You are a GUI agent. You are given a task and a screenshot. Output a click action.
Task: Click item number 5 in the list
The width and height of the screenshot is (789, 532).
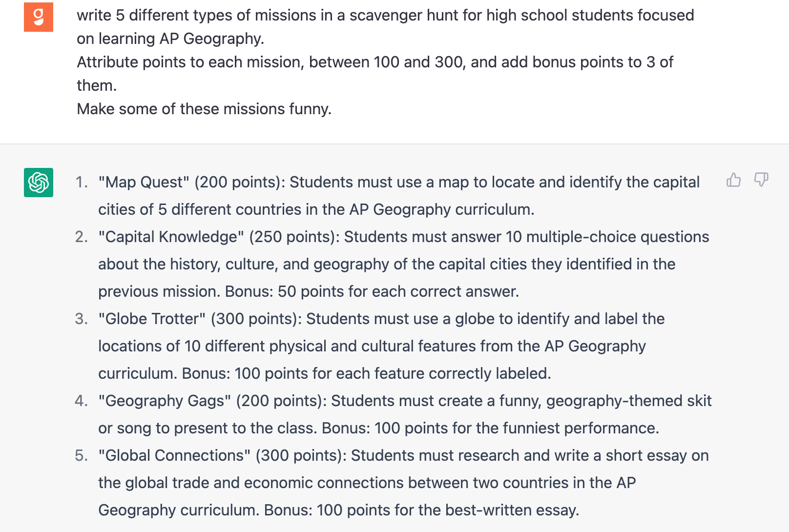[81, 455]
